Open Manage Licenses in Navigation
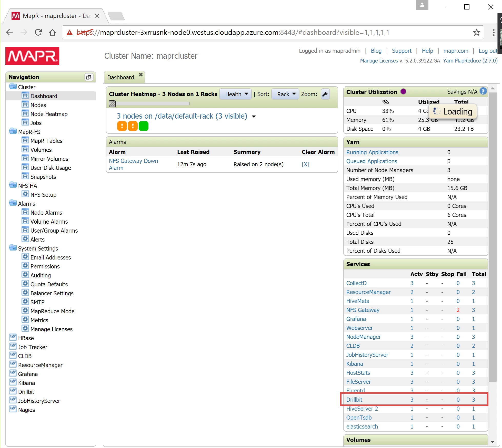Viewport: 502px width, 448px height. point(51,329)
